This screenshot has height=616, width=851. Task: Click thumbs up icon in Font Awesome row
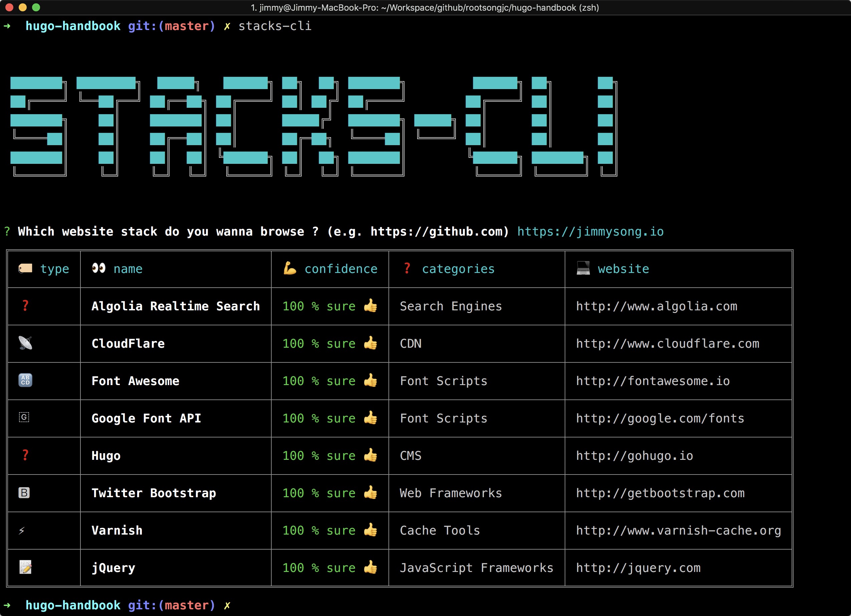coord(370,380)
